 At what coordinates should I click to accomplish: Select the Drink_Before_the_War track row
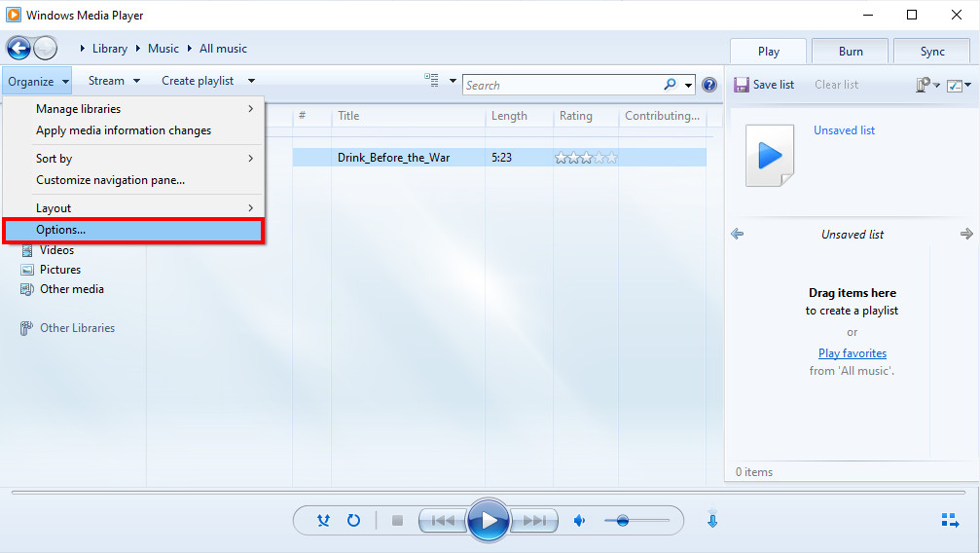click(499, 158)
